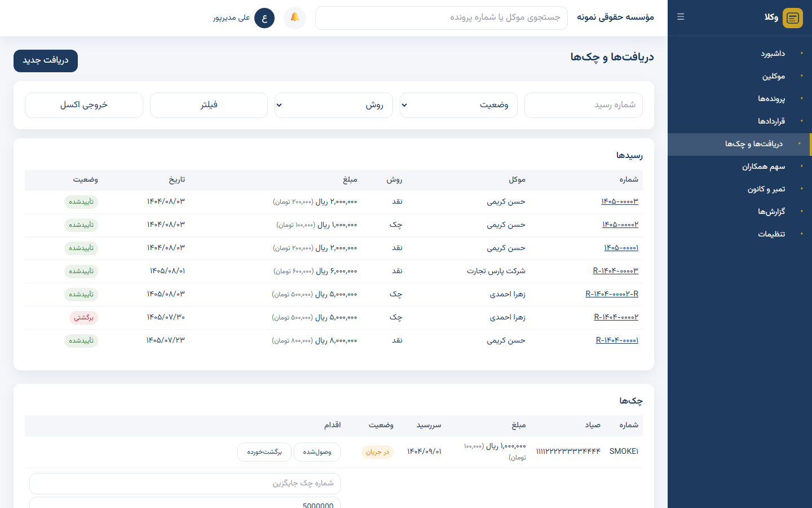
Task: Click the date ۱۴۰۵/۰۷/۳۰ cell
Action: pyautogui.click(x=166, y=317)
